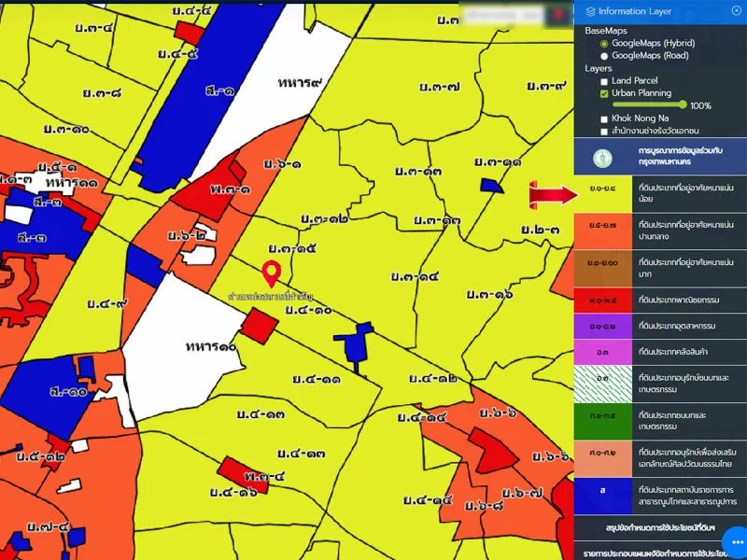Click the red arrow pointing at the legend
Image resolution: width=747 pixels, height=560 pixels.
coord(555,193)
